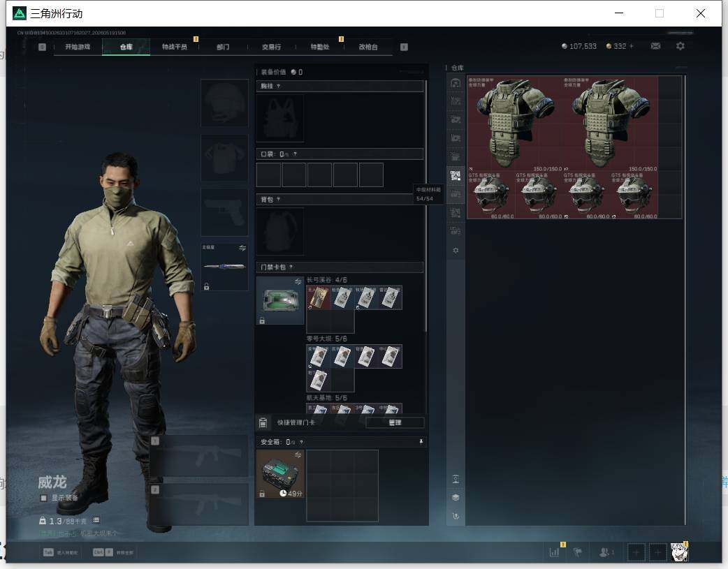
Task: Select fifth warehouse container tab icon
Action: click(456, 157)
